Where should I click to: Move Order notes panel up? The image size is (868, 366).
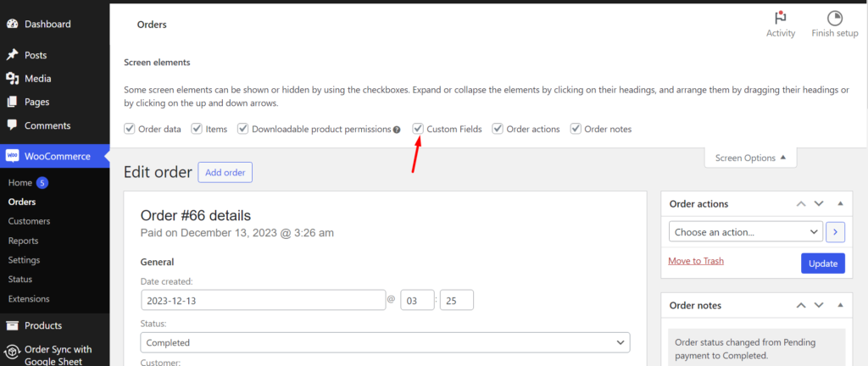[x=801, y=305]
